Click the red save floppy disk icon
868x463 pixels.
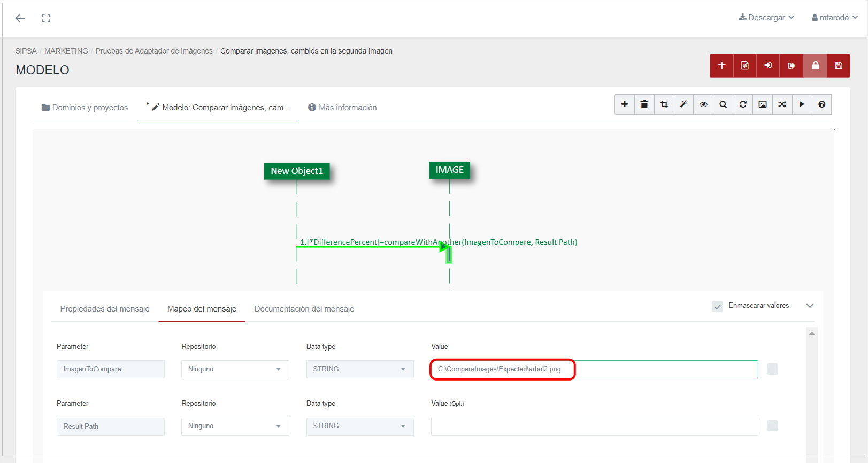(838, 65)
